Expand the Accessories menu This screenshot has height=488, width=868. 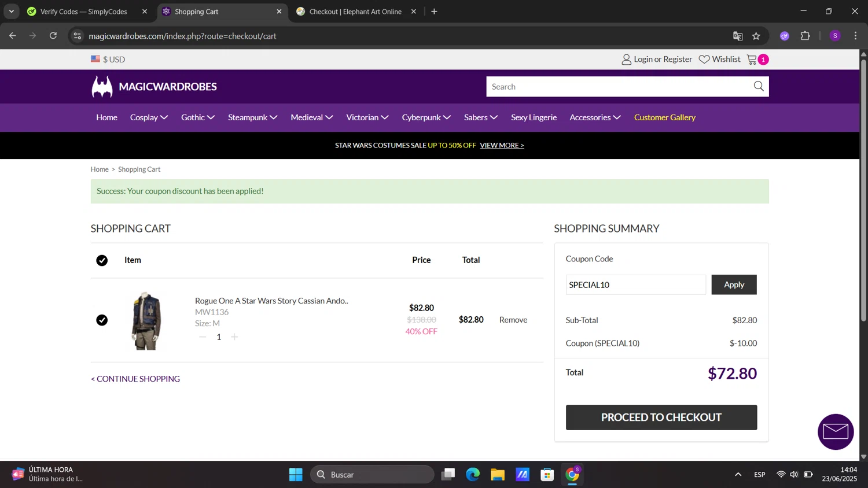(x=595, y=117)
